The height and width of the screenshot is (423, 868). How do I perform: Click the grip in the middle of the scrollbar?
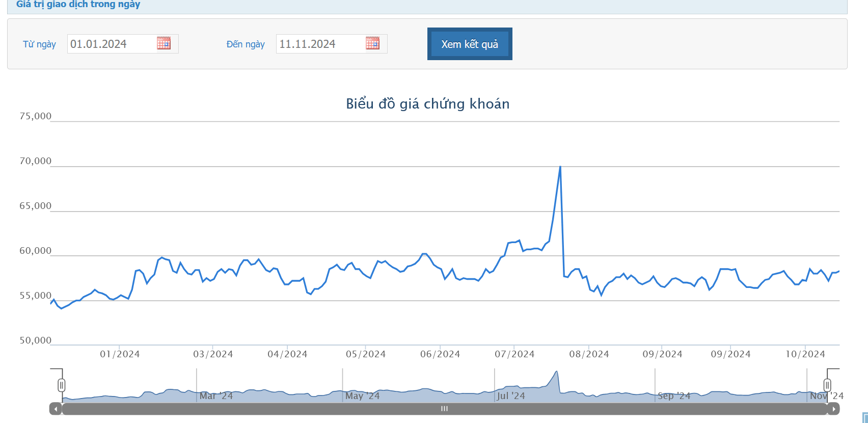coord(444,409)
